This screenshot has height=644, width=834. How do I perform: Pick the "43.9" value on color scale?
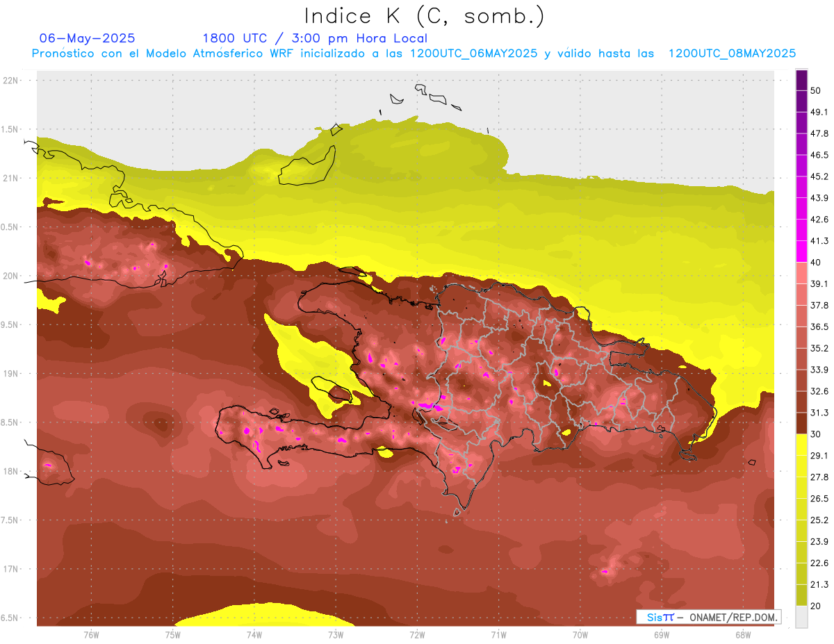pyautogui.click(x=819, y=198)
